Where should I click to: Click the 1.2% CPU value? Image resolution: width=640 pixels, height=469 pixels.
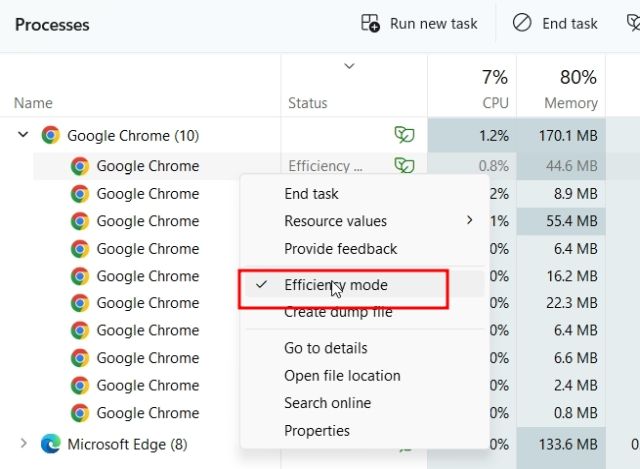[x=494, y=136]
